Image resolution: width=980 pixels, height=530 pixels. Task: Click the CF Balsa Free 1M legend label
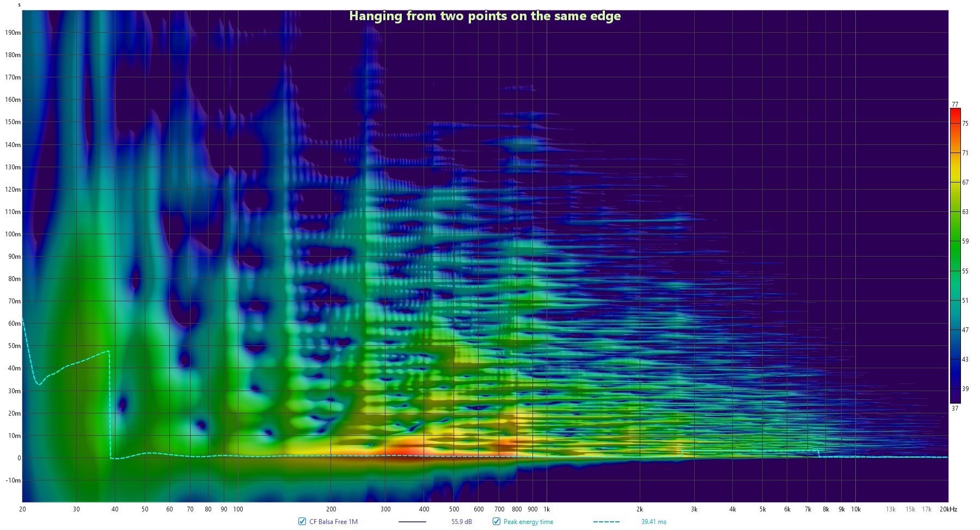[333, 522]
